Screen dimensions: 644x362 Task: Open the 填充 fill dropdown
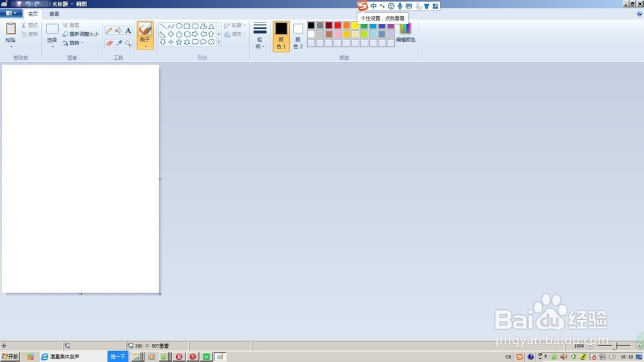(x=235, y=34)
